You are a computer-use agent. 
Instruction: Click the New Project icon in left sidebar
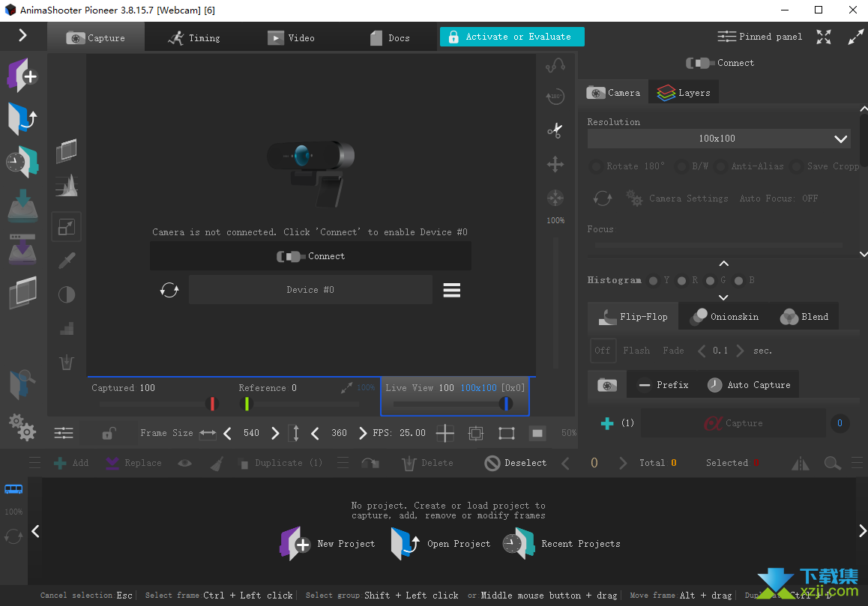22,75
